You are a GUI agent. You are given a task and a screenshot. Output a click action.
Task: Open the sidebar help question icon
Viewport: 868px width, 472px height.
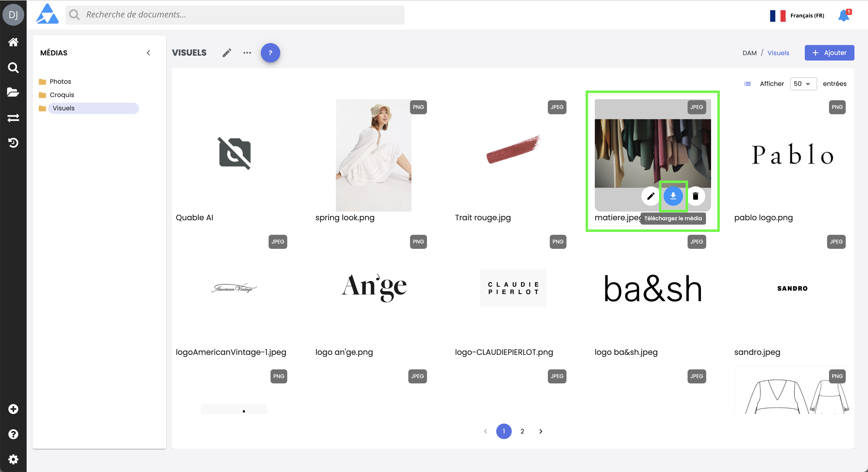pyautogui.click(x=13, y=434)
